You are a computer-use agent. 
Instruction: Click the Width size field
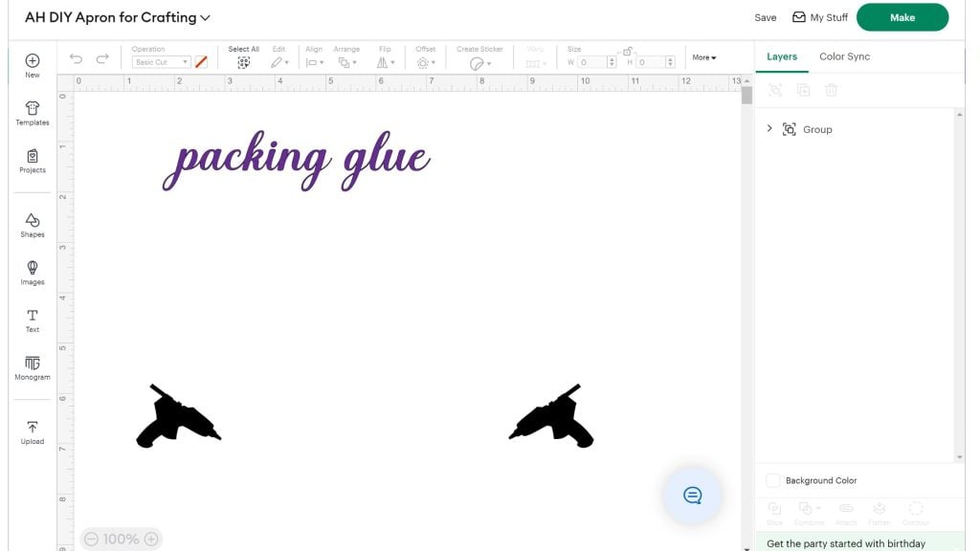(591, 62)
